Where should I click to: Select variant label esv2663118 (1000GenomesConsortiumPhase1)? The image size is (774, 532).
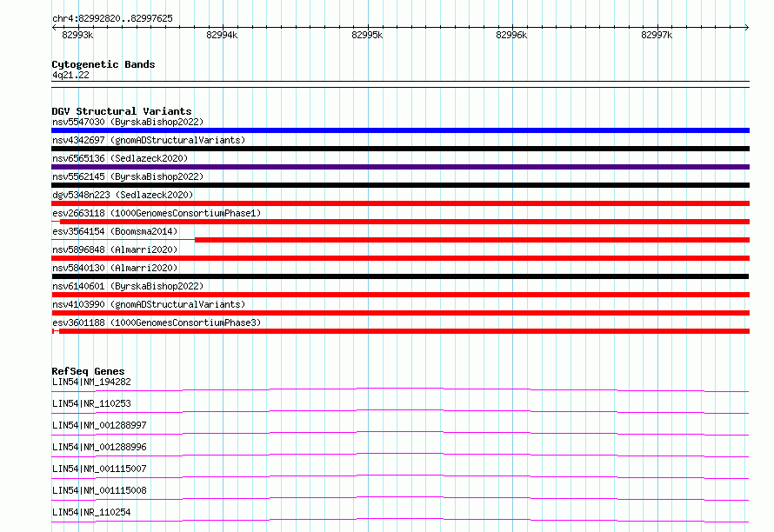[157, 213]
